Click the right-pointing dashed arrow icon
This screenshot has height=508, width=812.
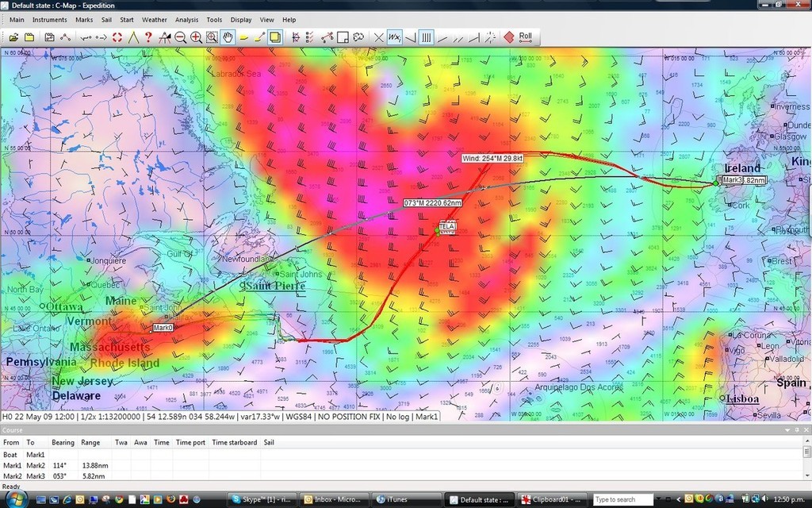101,37
